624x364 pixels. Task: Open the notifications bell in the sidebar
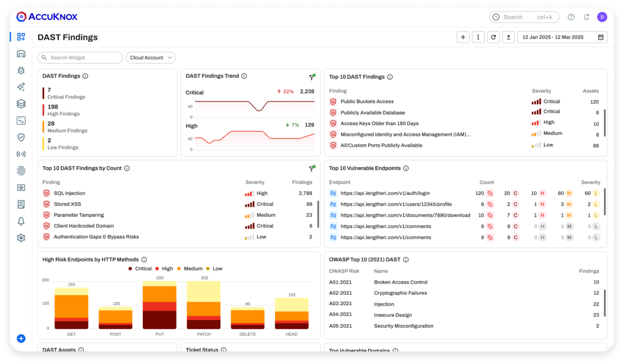pos(21,221)
